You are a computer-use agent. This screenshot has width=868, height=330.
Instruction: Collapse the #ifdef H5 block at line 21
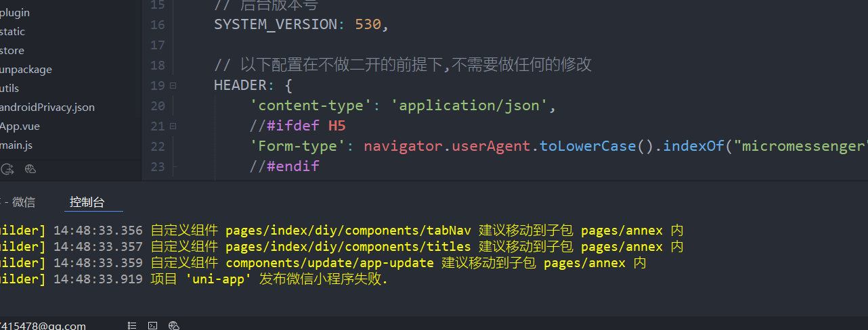coord(173,126)
